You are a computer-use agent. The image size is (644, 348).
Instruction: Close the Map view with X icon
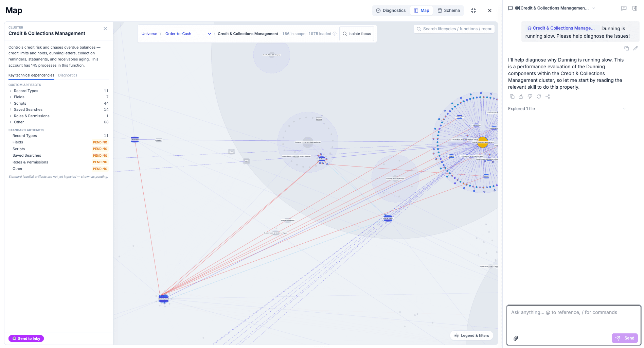coord(490,11)
